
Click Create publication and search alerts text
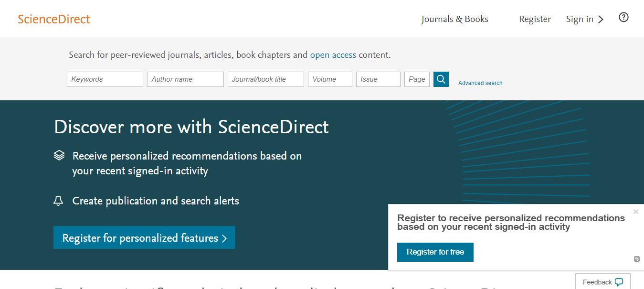(x=156, y=201)
